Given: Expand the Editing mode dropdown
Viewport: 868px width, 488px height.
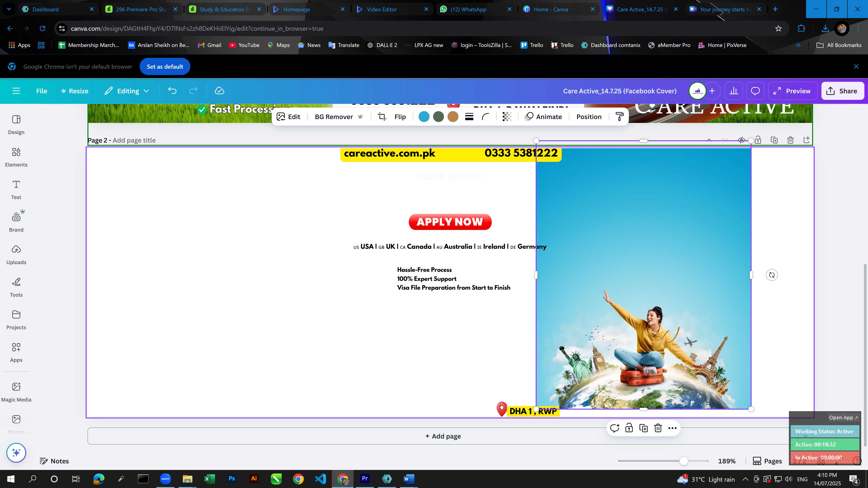Looking at the screenshot, I should (x=127, y=91).
